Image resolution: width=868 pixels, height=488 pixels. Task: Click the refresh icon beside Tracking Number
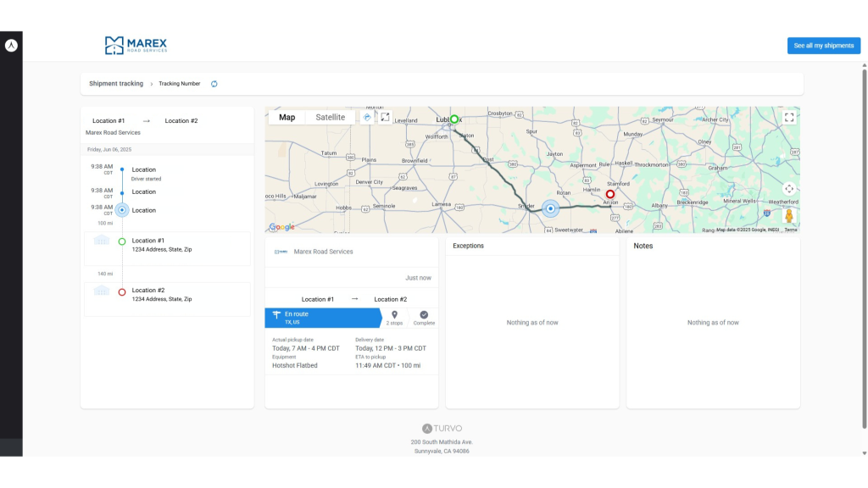[x=214, y=84]
